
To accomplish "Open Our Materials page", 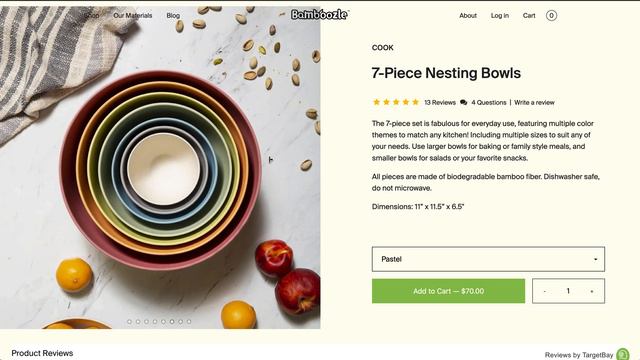I will tap(133, 15).
